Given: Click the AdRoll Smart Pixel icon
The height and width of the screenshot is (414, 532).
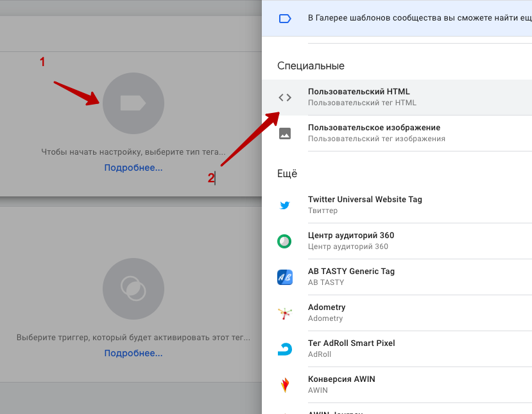Looking at the screenshot, I should click(x=284, y=349).
